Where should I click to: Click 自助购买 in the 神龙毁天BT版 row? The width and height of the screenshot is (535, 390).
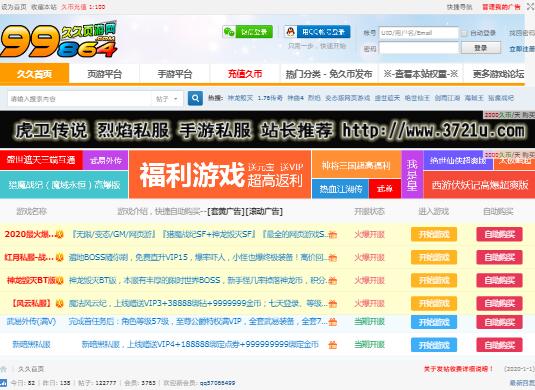pyautogui.click(x=499, y=280)
